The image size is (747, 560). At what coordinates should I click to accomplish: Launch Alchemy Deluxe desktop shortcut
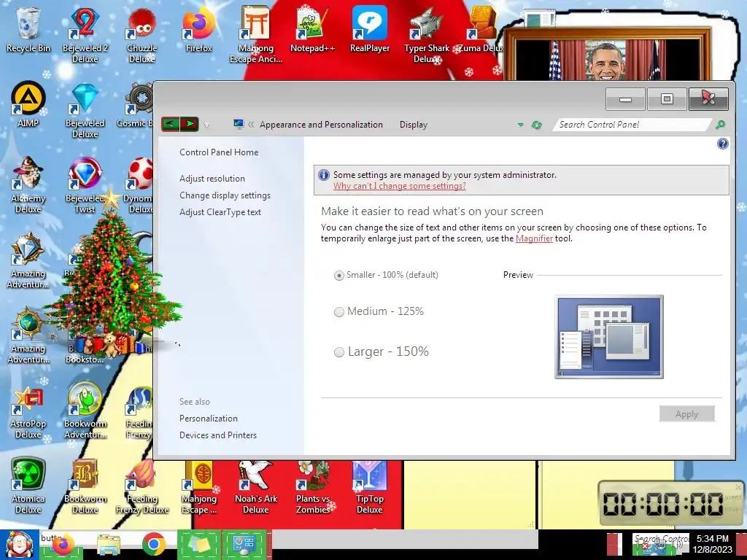[x=28, y=186]
